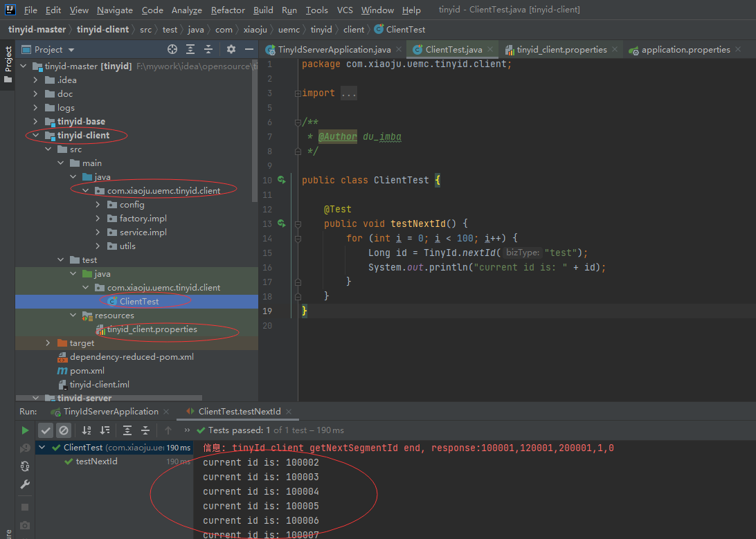Click stop square icon in Run sidebar
756x539 pixels.
click(x=25, y=507)
